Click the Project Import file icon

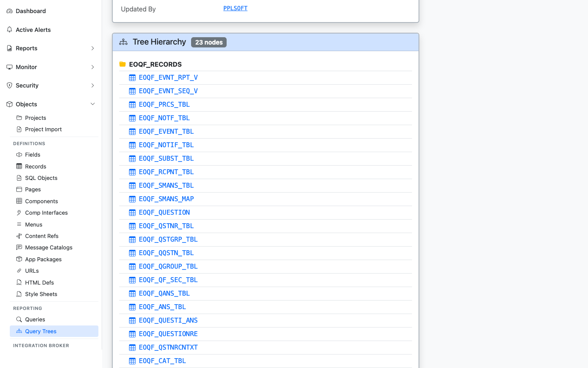tap(19, 129)
